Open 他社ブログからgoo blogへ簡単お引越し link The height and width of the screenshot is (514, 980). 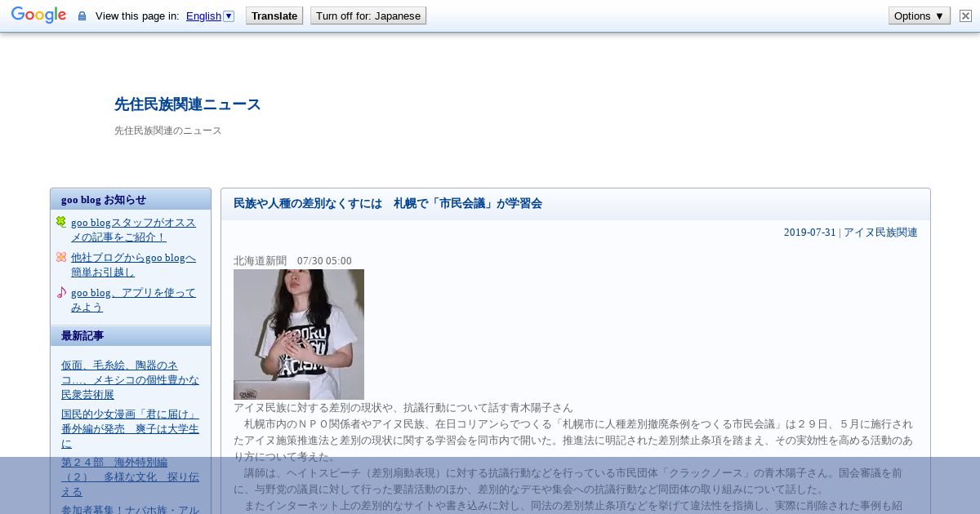coord(133,264)
